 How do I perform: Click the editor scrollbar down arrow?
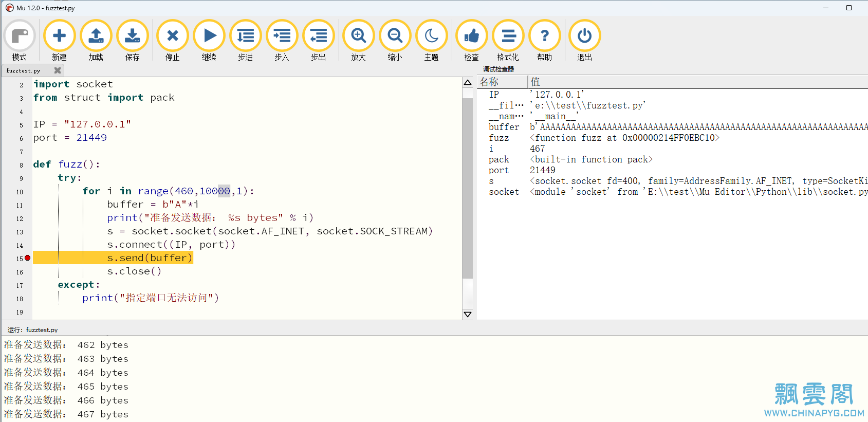pyautogui.click(x=468, y=314)
